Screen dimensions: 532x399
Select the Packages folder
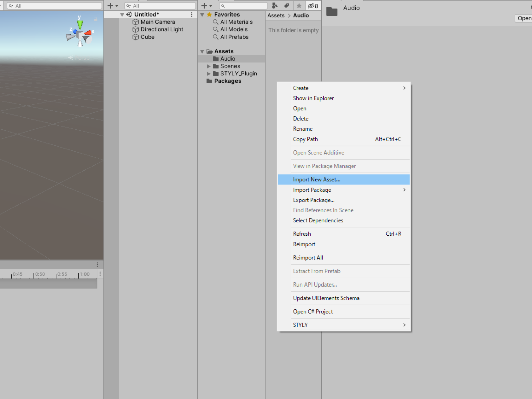[228, 81]
